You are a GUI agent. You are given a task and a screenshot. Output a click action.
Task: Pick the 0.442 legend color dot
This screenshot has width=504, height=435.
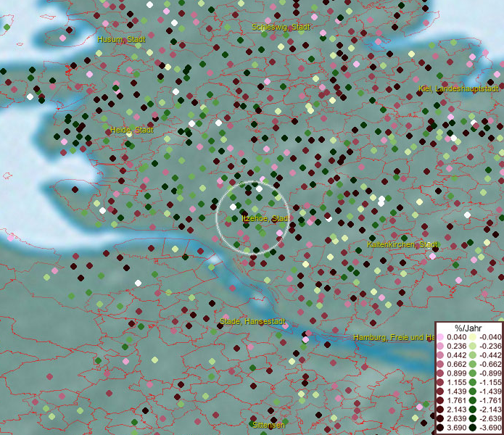point(440,355)
